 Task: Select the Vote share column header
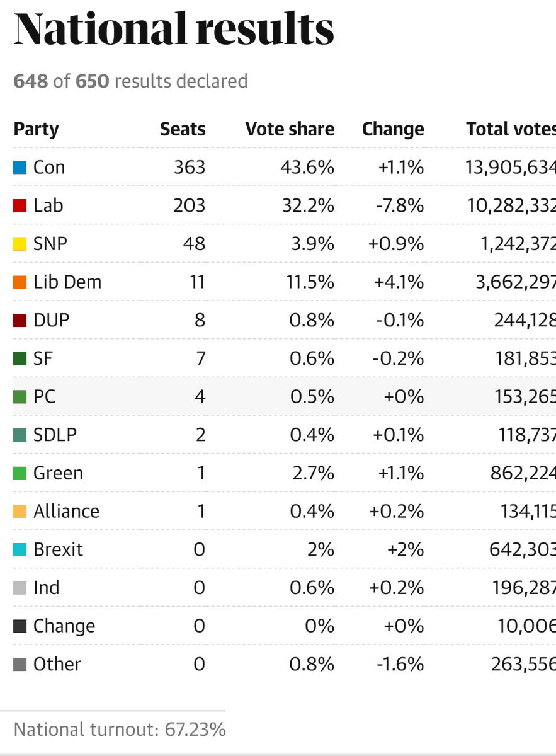(290, 129)
